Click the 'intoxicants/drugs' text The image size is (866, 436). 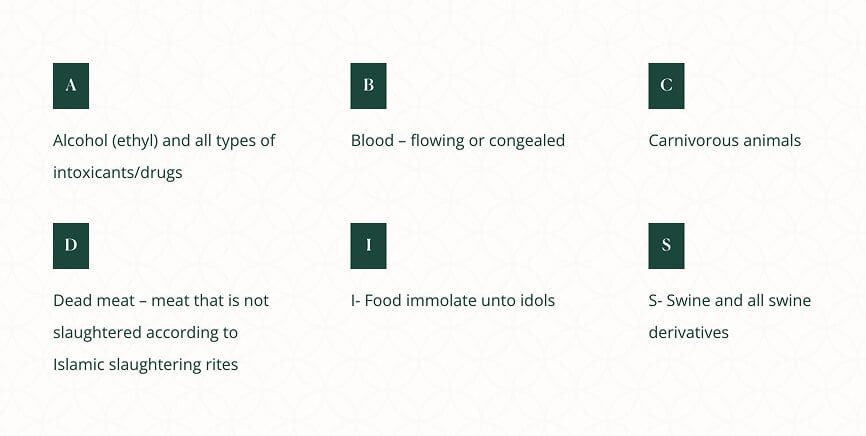[118, 172]
